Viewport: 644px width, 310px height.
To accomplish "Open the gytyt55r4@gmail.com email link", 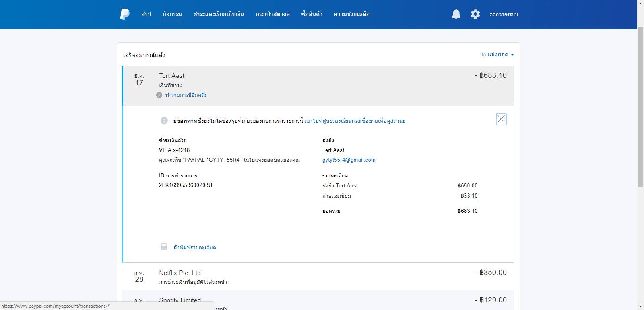I will click(x=349, y=160).
